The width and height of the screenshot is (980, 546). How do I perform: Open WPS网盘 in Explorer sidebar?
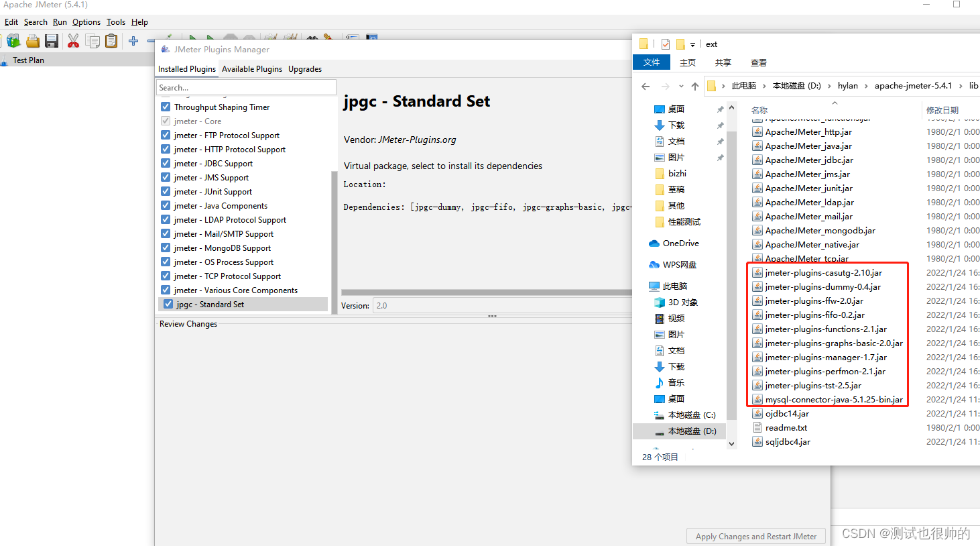click(x=672, y=265)
